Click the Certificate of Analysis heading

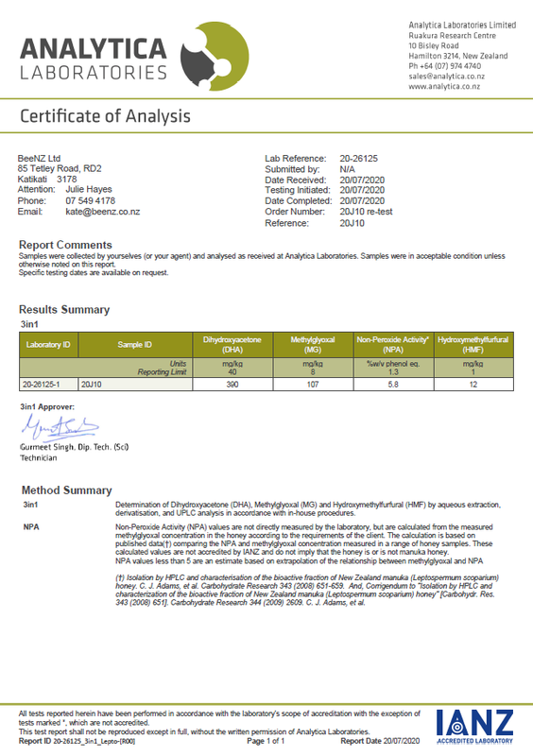coord(105,116)
